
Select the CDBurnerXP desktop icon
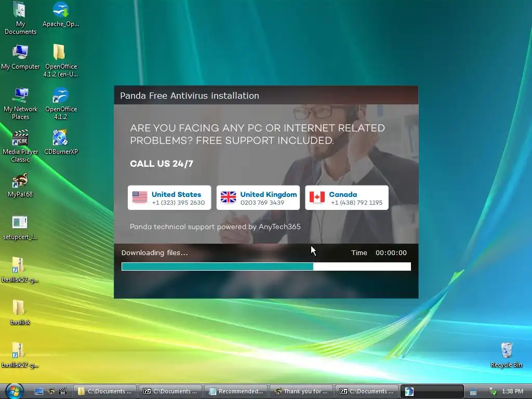[61, 142]
